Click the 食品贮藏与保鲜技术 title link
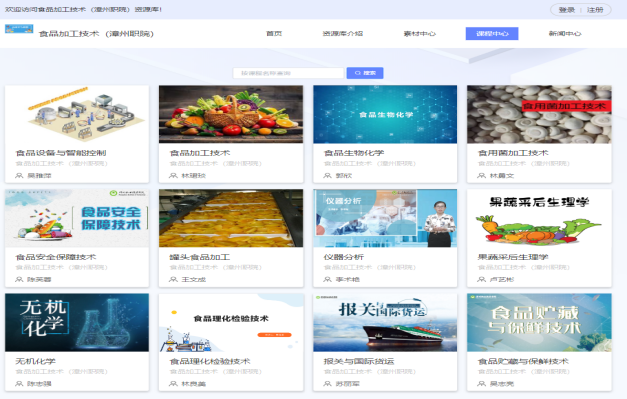The image size is (627, 399). (x=523, y=361)
